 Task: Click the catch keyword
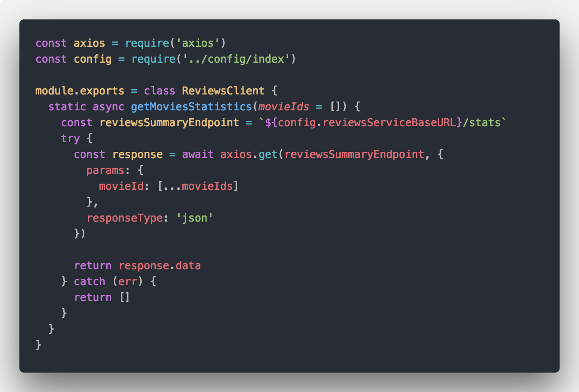click(x=90, y=282)
